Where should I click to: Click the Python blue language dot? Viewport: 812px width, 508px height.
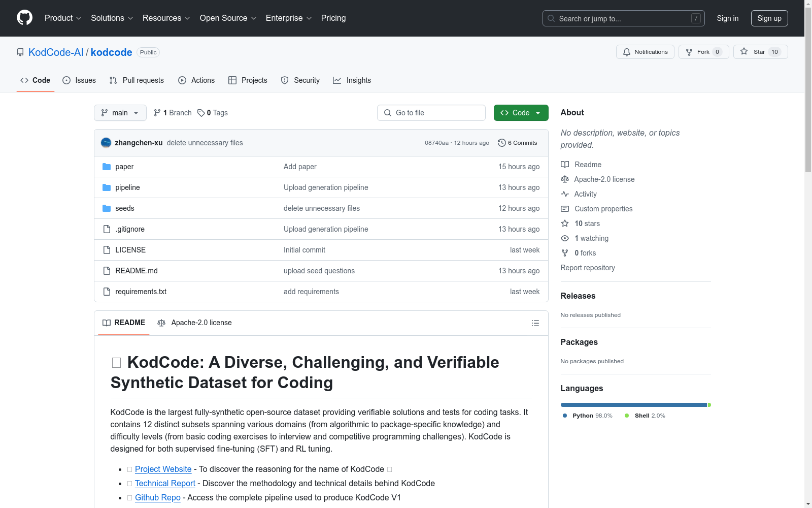pos(565,416)
